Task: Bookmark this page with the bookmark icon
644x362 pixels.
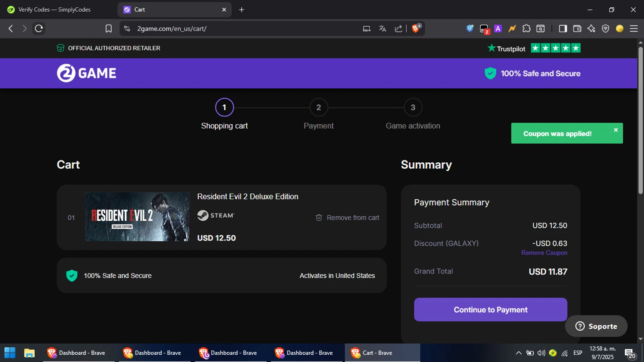Action: pyautogui.click(x=109, y=28)
